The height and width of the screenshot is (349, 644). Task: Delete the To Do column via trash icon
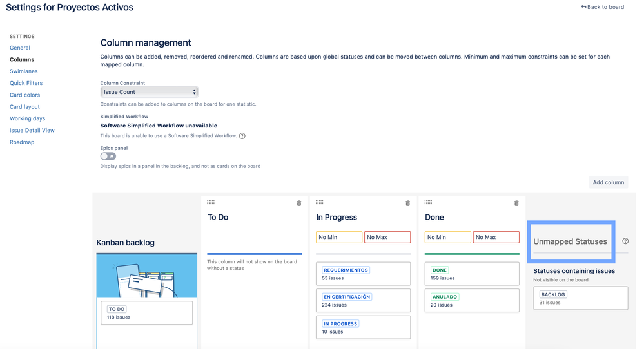coord(299,203)
